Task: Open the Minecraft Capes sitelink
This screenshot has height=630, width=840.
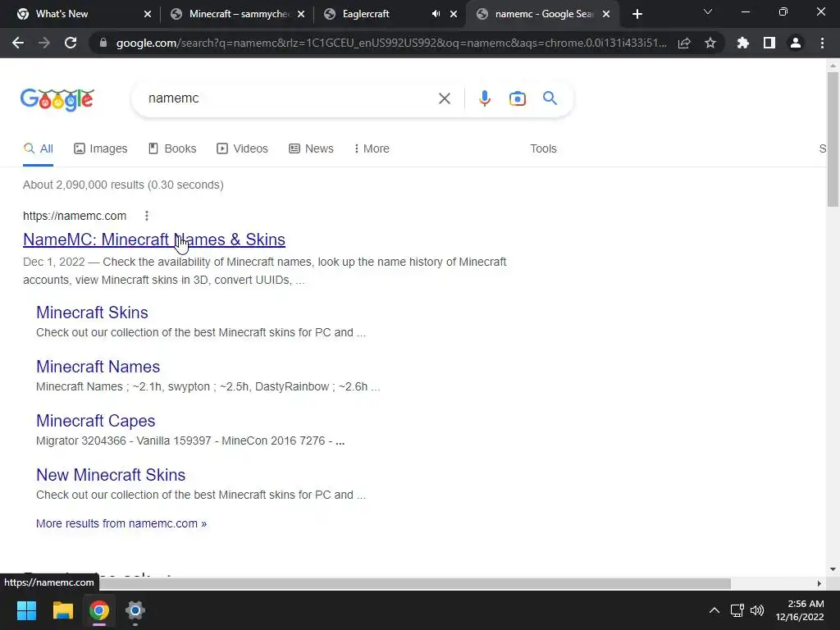Action: tap(95, 421)
